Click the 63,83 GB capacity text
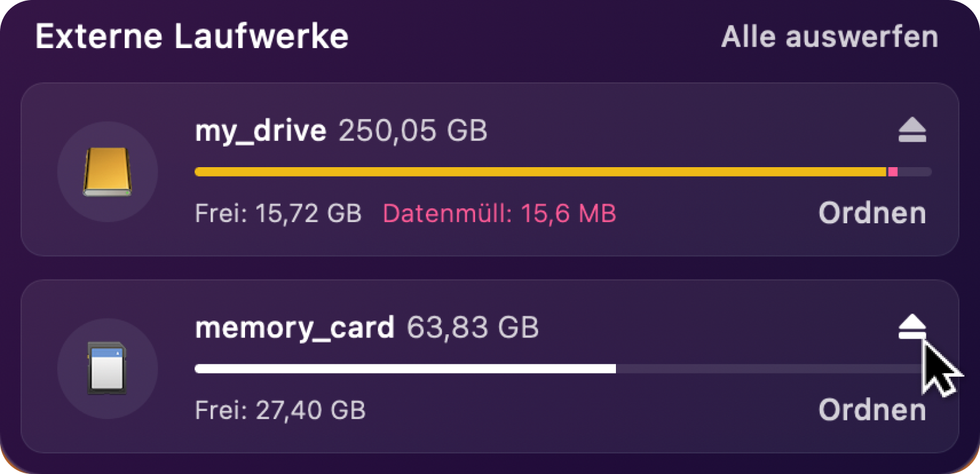Viewport: 980px width, 474px height. (x=473, y=327)
